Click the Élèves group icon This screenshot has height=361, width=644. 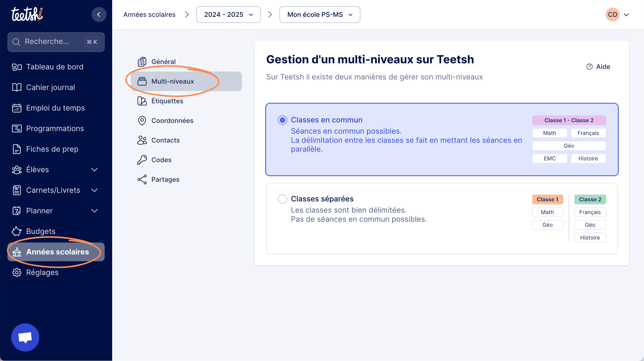(x=17, y=170)
